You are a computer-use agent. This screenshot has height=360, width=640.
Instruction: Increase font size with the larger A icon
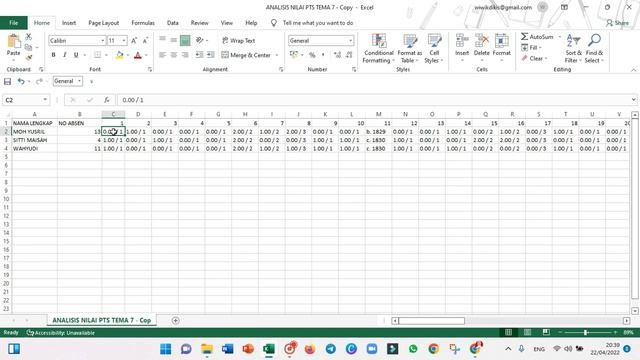click(134, 40)
